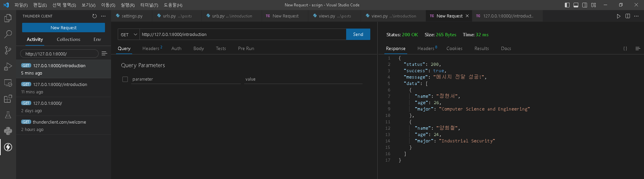This screenshot has width=644, height=179.
Task: Switch to urls.py introduction tab
Action: tap(232, 16)
